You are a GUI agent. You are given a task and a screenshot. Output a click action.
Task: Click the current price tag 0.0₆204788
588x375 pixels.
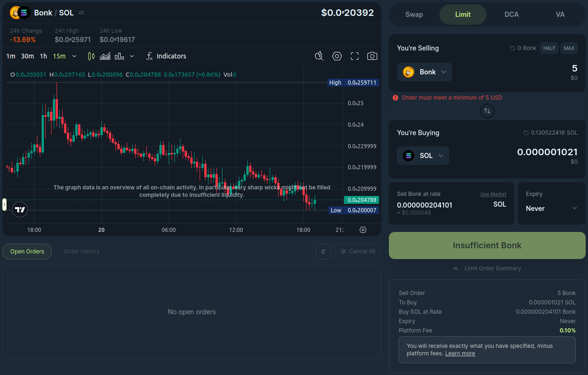click(x=361, y=200)
